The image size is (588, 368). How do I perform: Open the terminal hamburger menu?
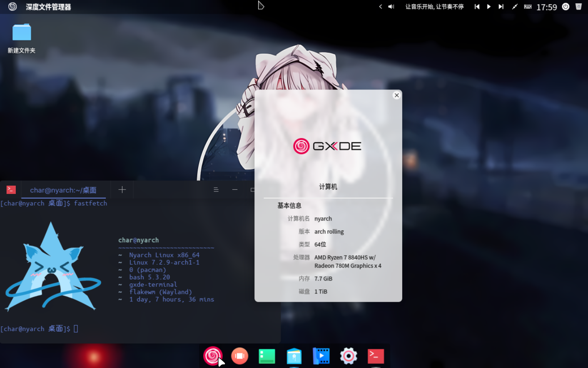(216, 190)
